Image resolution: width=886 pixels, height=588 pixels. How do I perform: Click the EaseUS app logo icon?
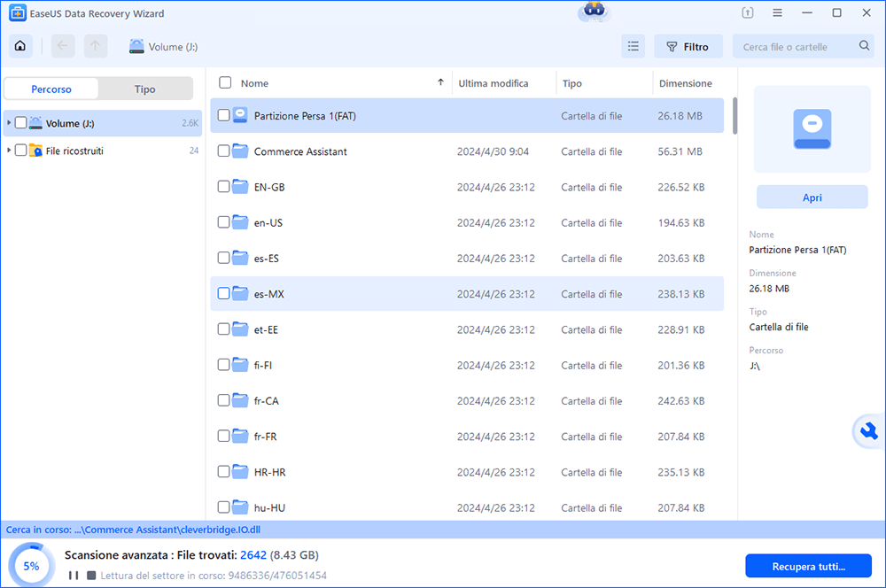[x=18, y=13]
